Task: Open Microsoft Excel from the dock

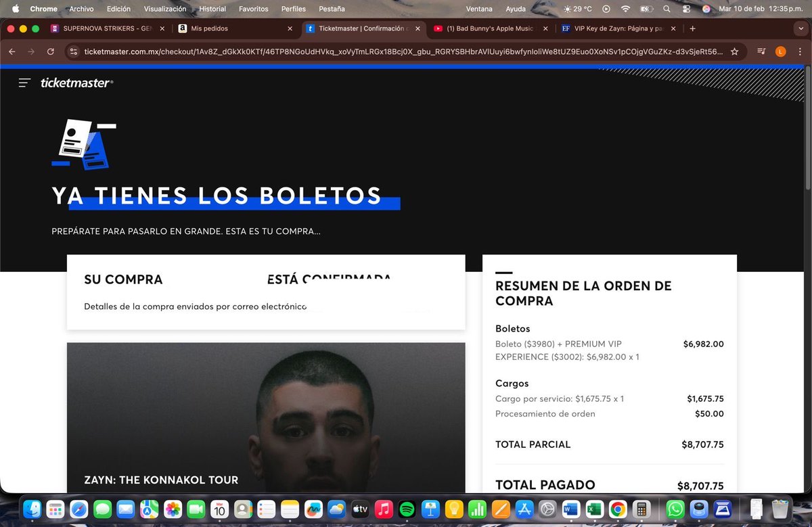Action: 594,509
